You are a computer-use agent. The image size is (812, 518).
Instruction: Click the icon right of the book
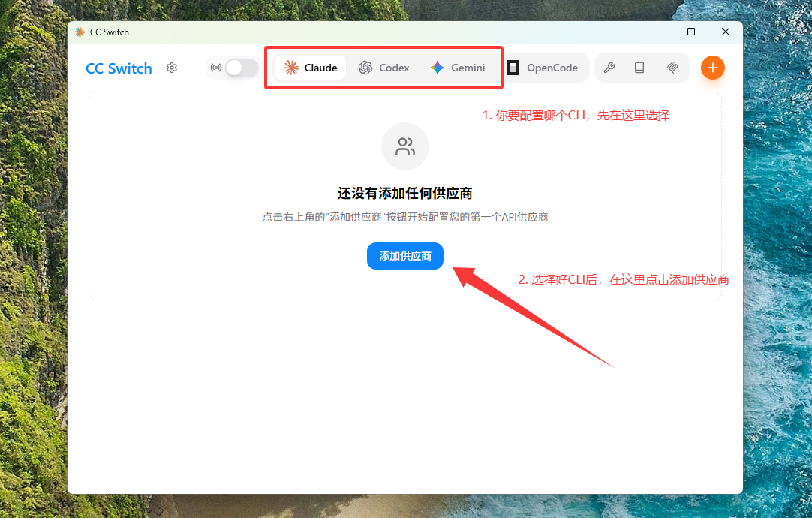672,68
